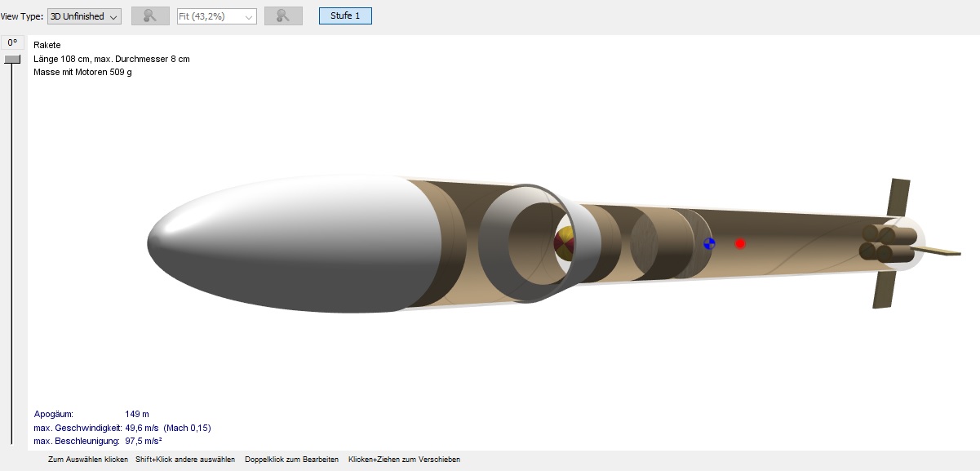
Task: Click the zoom-in magnifier after the Fit dropdown
Action: [x=283, y=16]
